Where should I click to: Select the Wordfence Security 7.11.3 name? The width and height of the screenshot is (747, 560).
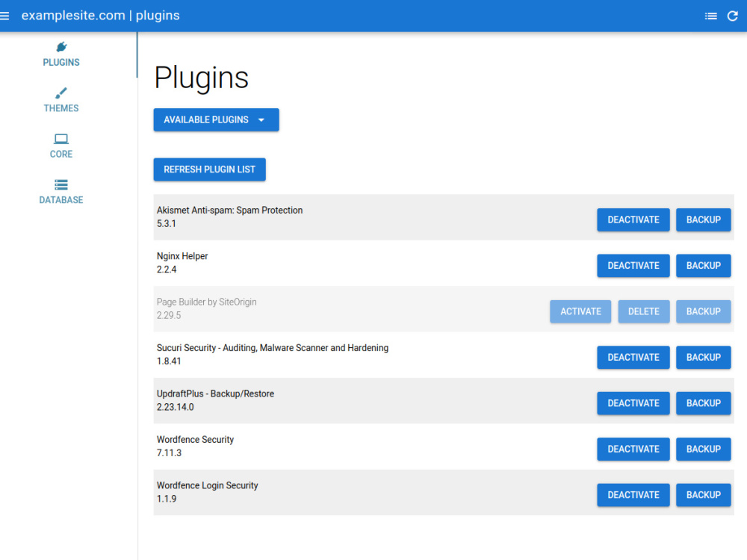click(x=195, y=440)
